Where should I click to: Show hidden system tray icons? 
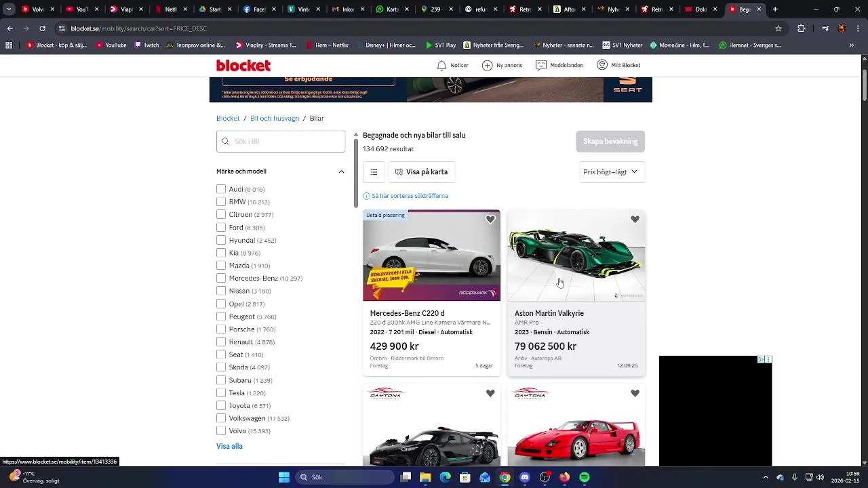pyautogui.click(x=766, y=477)
